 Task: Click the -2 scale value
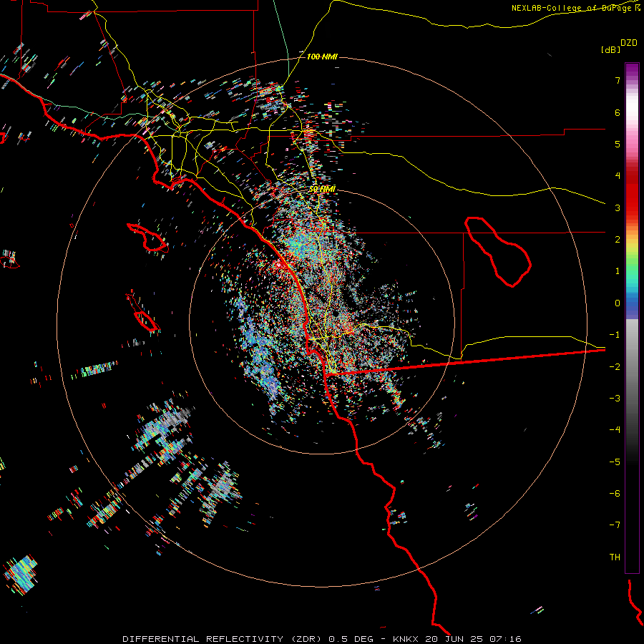[x=615, y=367]
